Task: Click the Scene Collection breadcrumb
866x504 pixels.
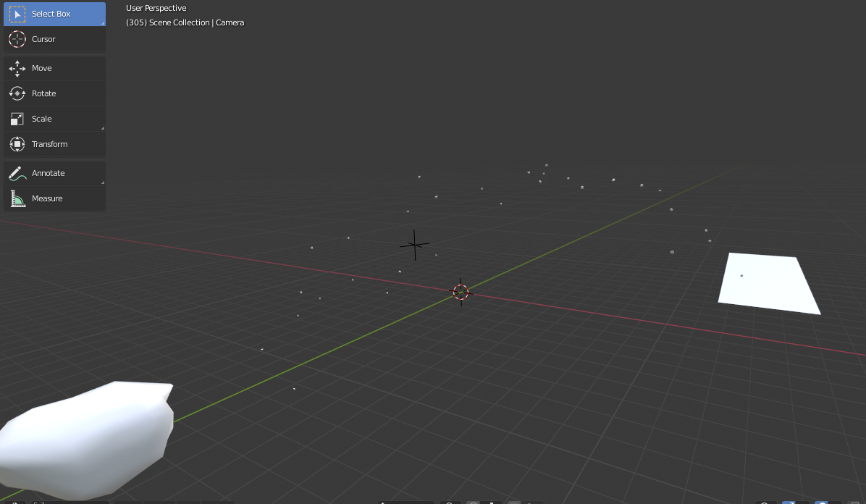Action: pyautogui.click(x=180, y=22)
